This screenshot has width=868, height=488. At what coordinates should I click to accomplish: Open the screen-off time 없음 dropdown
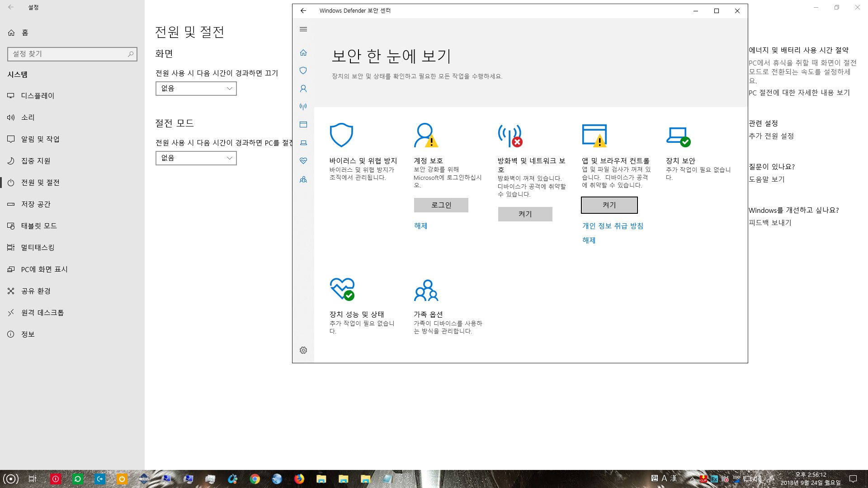coord(196,89)
